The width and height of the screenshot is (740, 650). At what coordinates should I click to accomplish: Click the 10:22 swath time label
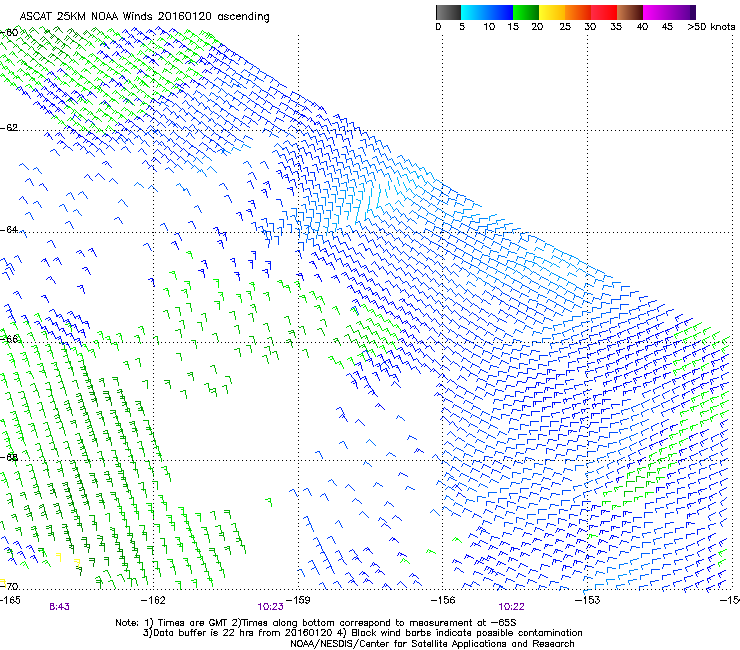(x=511, y=607)
